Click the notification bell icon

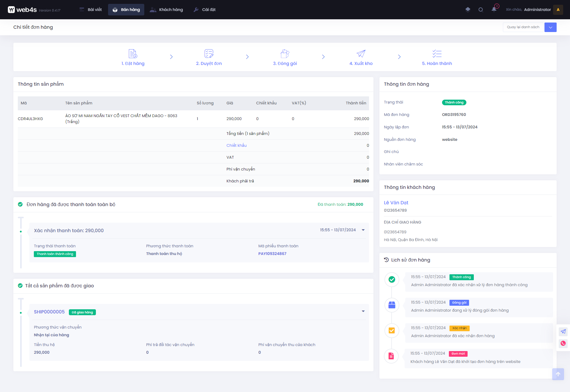coord(494,9)
